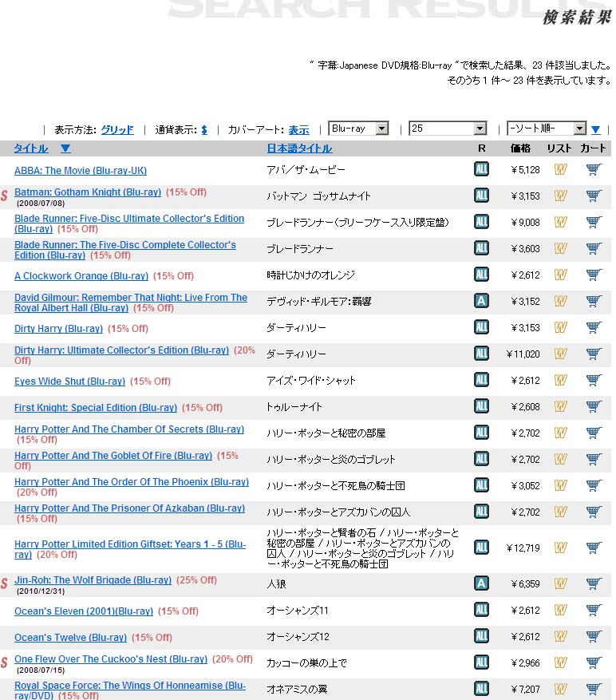Sort by 日本語タイトル column header
This screenshot has height=700, width=616.
point(299,148)
